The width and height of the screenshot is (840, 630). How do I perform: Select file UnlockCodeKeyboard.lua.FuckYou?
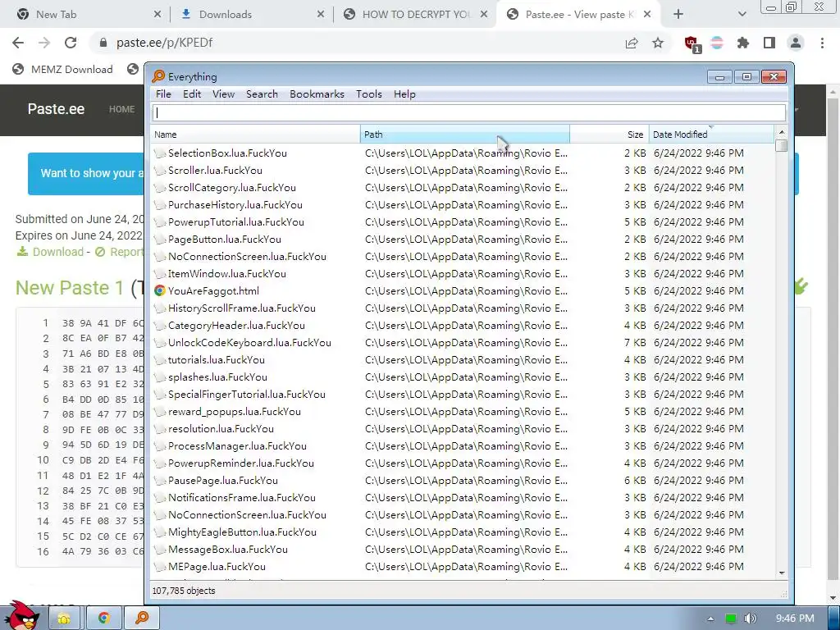click(x=249, y=342)
